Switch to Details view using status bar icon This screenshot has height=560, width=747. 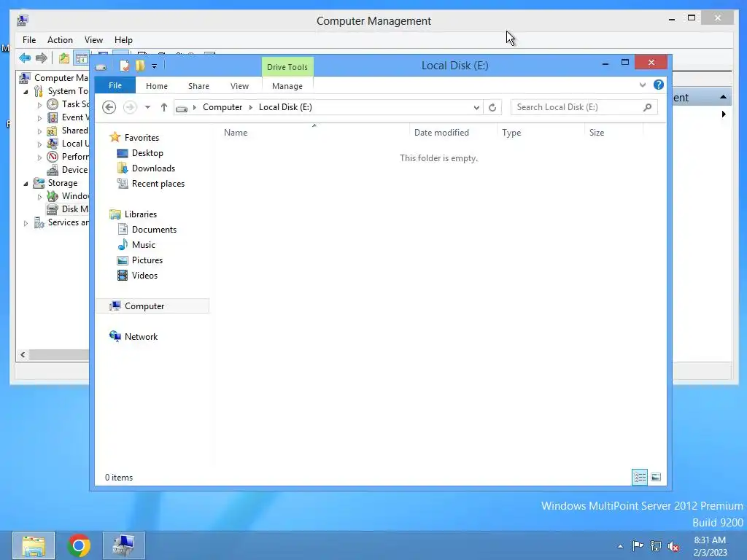tap(639, 477)
